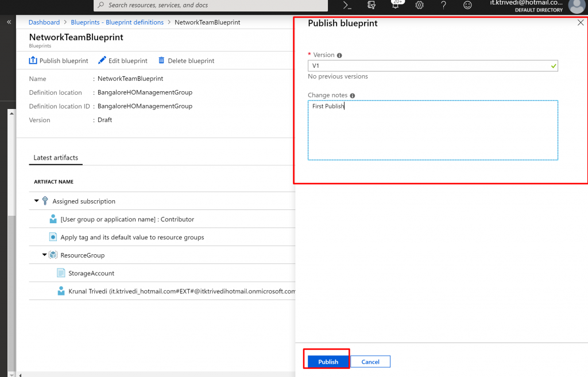This screenshot has width=588, height=377.
Task: Select the Latest artifacts tab
Action: click(x=56, y=158)
